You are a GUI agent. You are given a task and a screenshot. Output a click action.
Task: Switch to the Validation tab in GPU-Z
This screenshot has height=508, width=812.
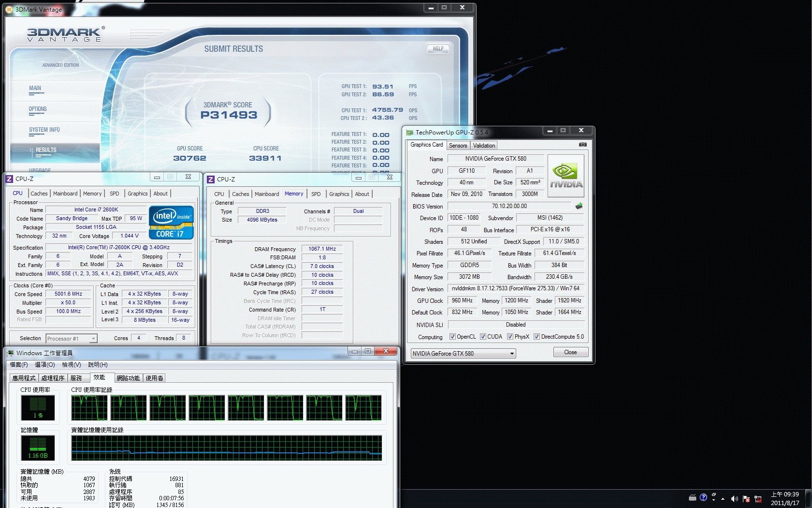tap(484, 146)
